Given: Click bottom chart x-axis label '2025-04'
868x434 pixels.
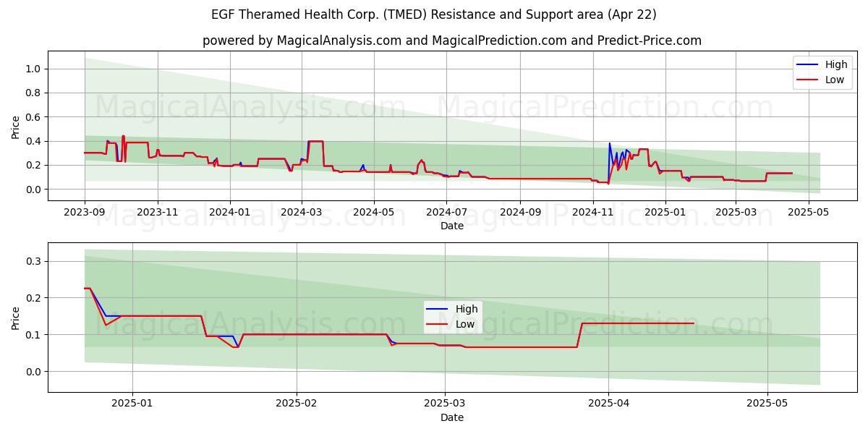Looking at the screenshot, I should (x=608, y=405).
